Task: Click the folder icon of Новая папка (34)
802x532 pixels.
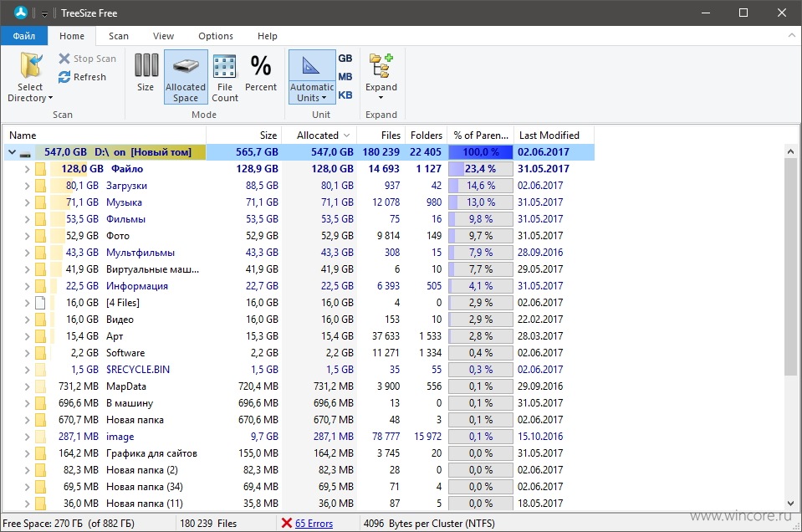Action: tap(40, 487)
